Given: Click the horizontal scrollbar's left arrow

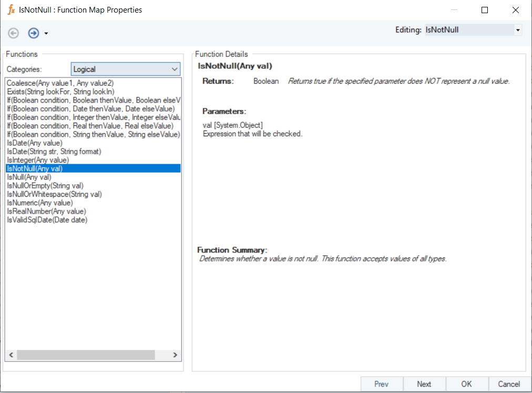Looking at the screenshot, I should point(11,355).
